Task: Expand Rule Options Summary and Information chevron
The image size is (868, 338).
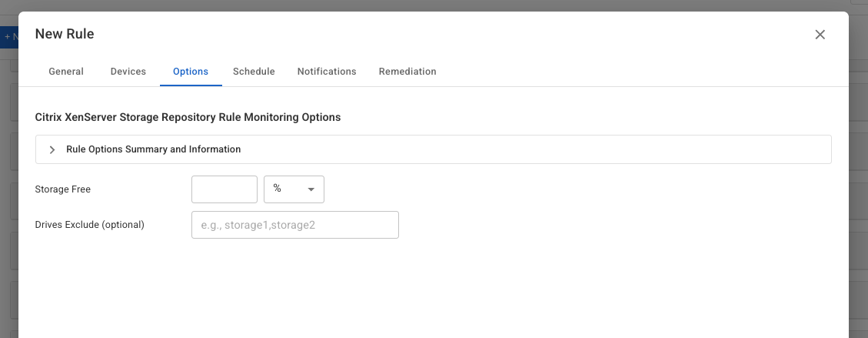Action: click(x=52, y=149)
